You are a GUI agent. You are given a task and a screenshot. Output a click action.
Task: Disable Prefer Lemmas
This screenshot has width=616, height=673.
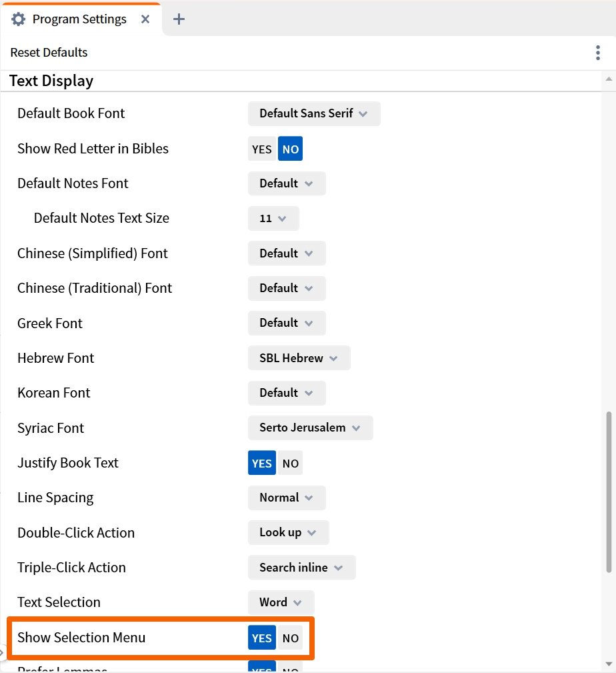coord(290,669)
